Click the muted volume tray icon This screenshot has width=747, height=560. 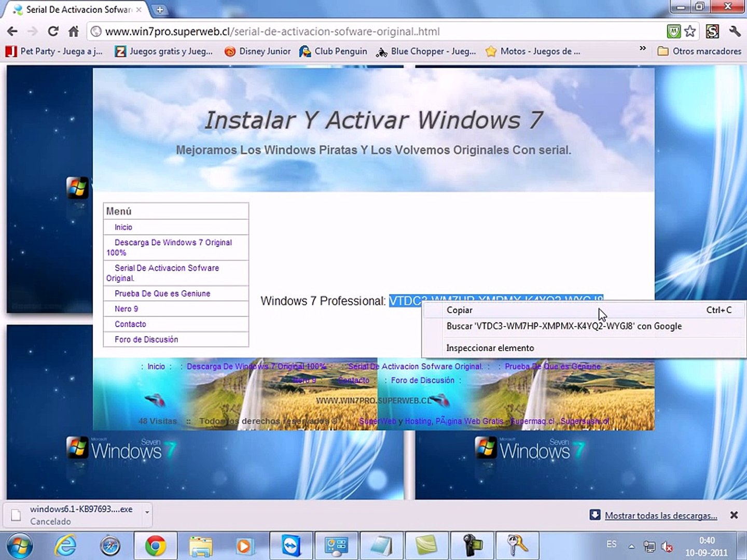(x=667, y=546)
